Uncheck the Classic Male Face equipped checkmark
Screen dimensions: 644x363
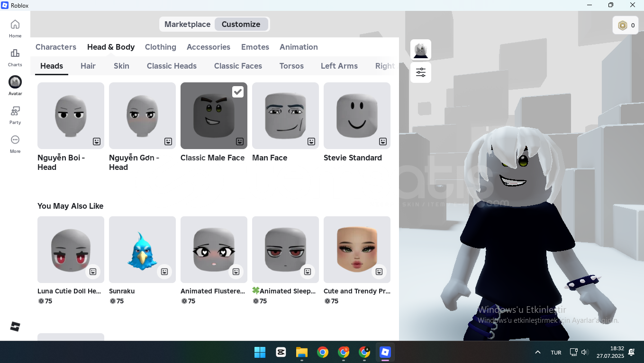click(x=238, y=92)
